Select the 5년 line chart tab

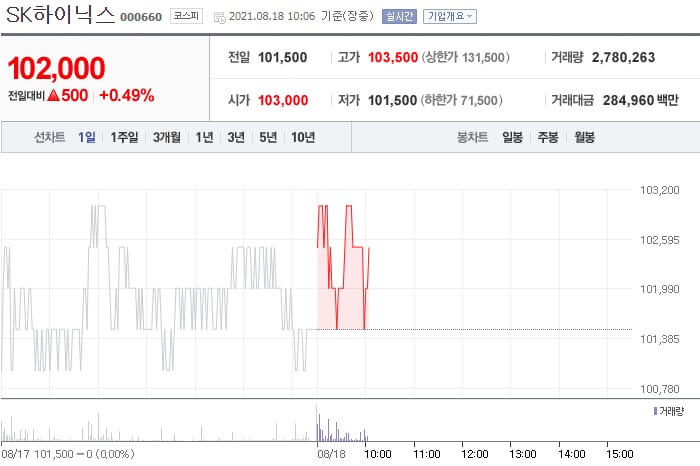point(268,137)
